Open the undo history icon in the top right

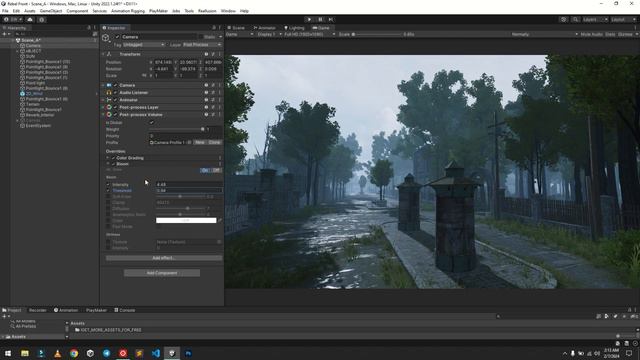pyautogui.click(x=564, y=19)
